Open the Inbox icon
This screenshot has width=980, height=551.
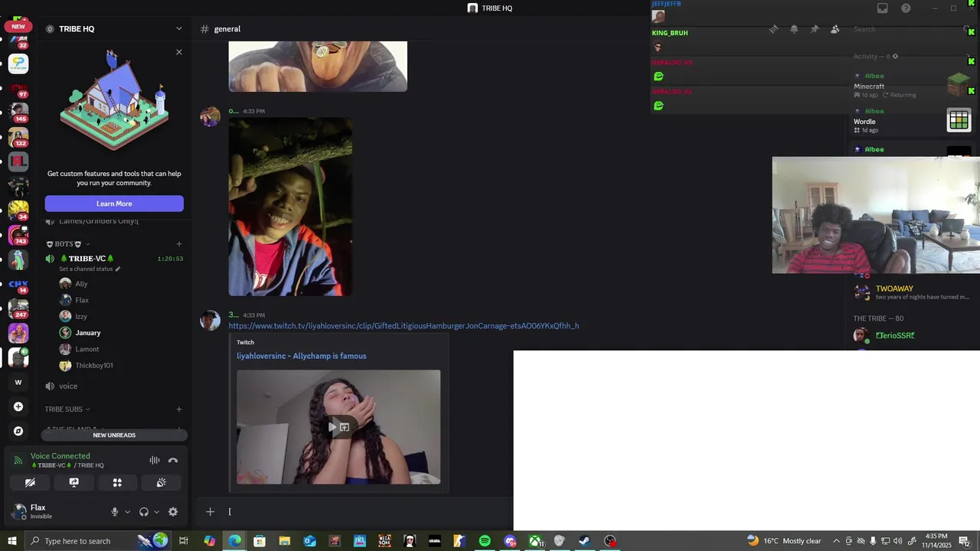tap(883, 8)
